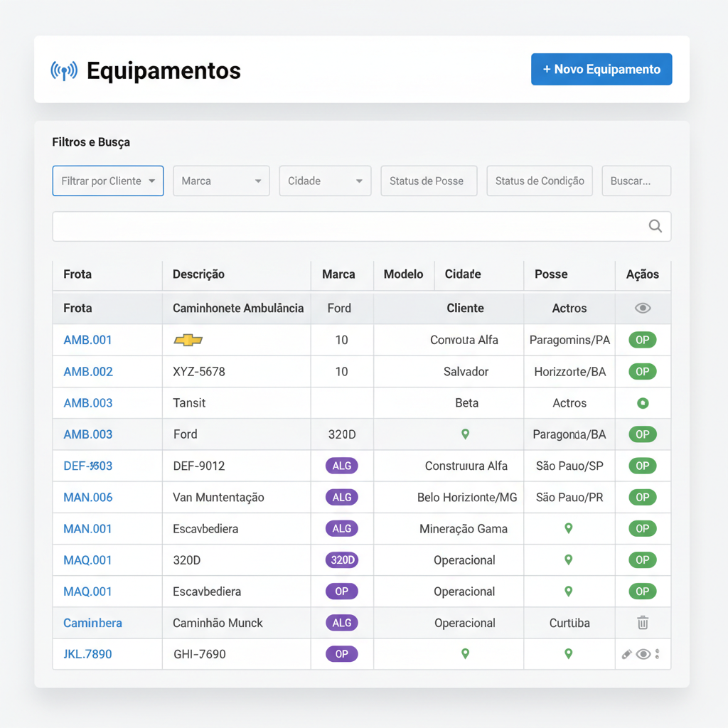This screenshot has width=728, height=728.
Task: Click the location pin in the MAQ.001 320D row
Action: click(568, 560)
